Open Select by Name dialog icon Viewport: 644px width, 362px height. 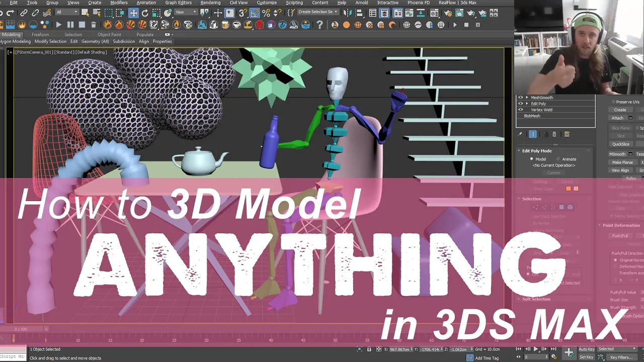click(97, 13)
